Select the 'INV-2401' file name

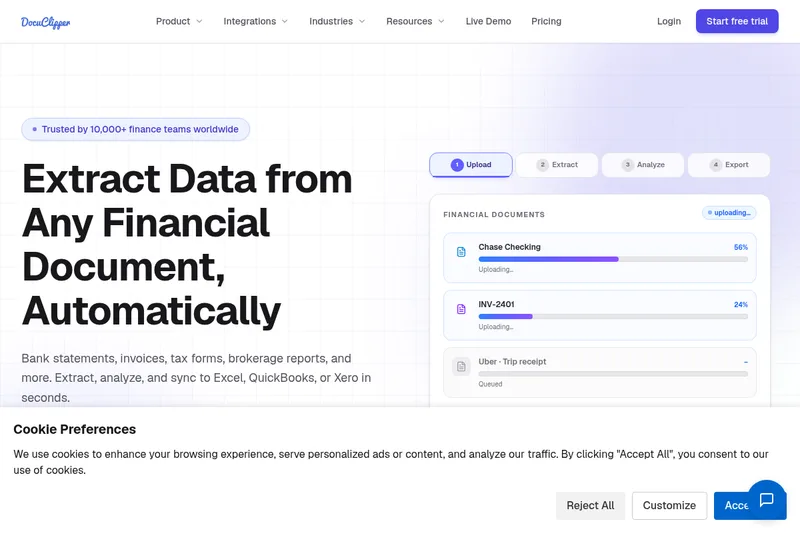pyautogui.click(x=496, y=304)
